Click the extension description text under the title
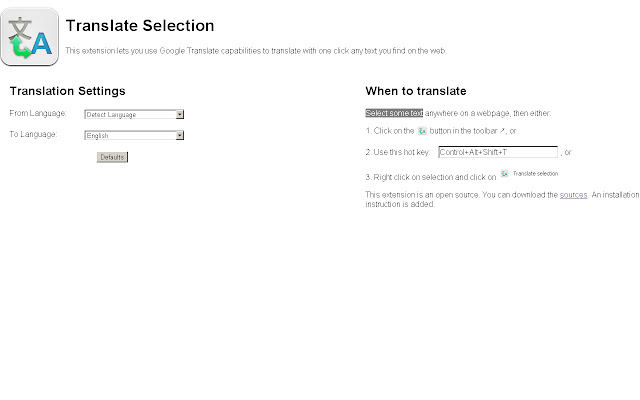The image size is (640, 400). coord(255,49)
